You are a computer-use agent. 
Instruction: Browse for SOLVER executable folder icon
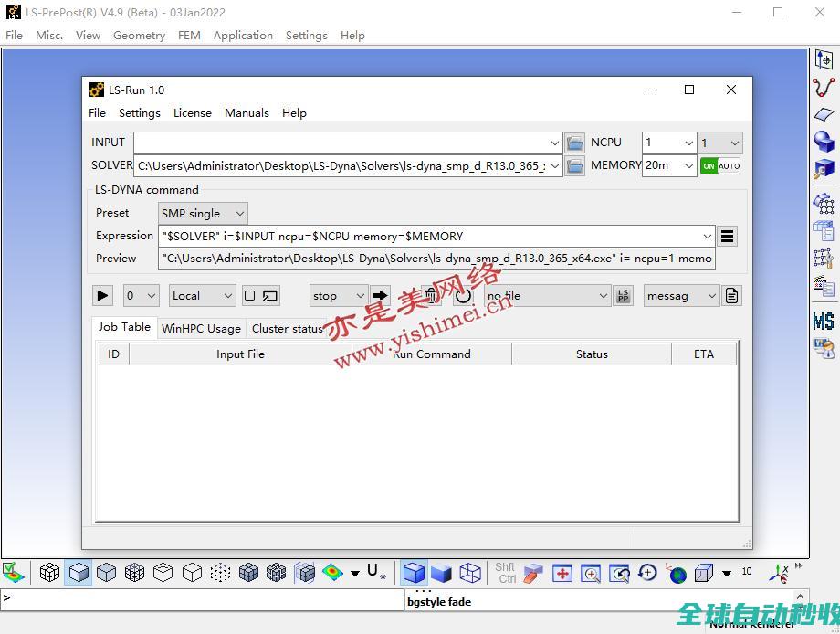(574, 166)
